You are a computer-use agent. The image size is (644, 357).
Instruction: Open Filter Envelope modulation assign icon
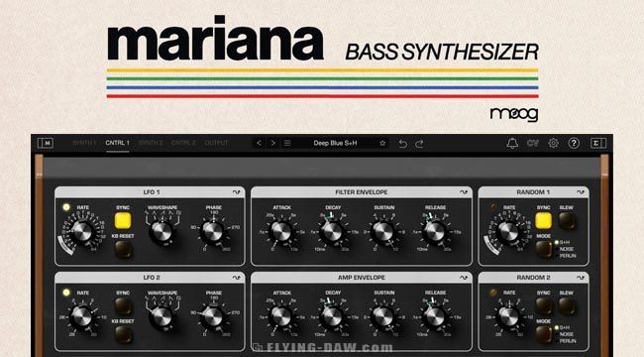tap(464, 192)
